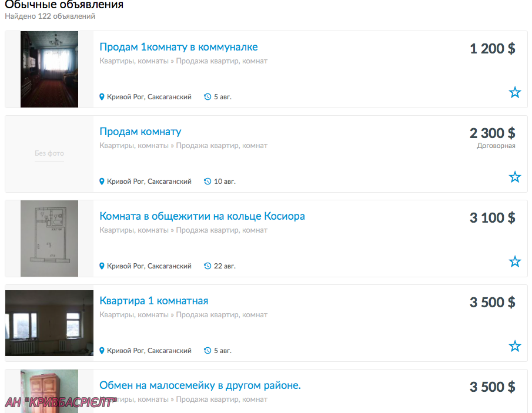Click clock icon beside '22 авг.'
This screenshot has width=532, height=413.
coord(208,266)
